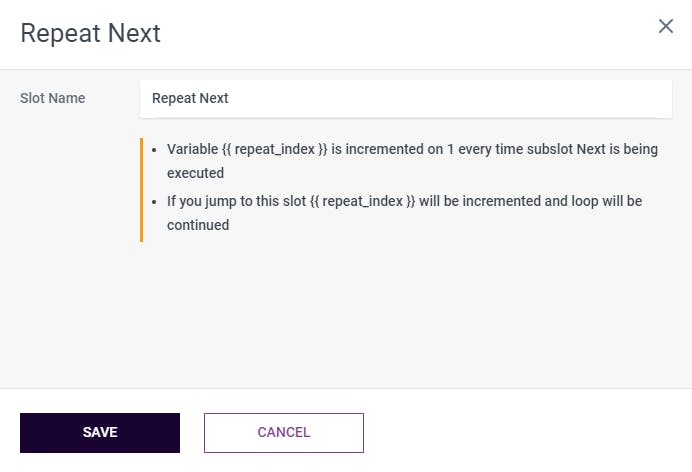Click the second bullet point marker
692x472 pixels.
coord(153,202)
